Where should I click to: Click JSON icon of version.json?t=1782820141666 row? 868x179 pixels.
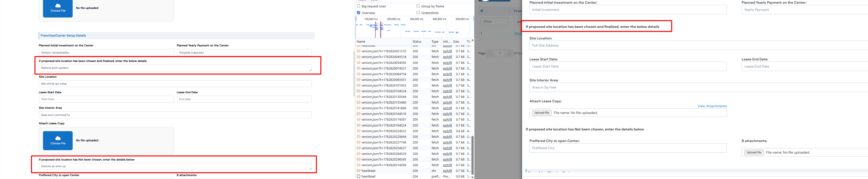[x=359, y=108]
